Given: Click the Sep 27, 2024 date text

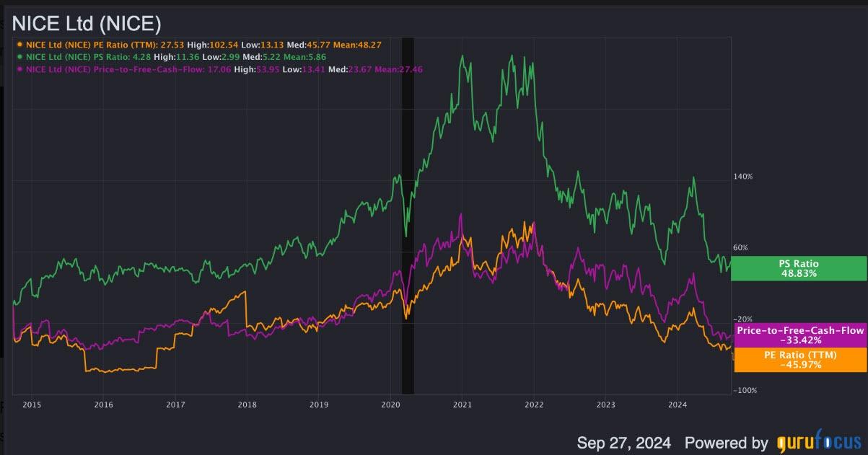Looking at the screenshot, I should coord(624,442).
